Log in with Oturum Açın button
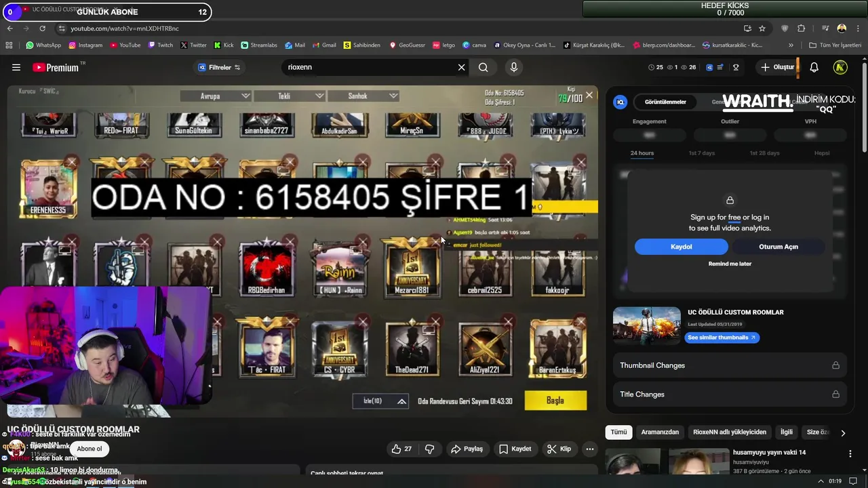This screenshot has height=488, width=868. tap(778, 247)
